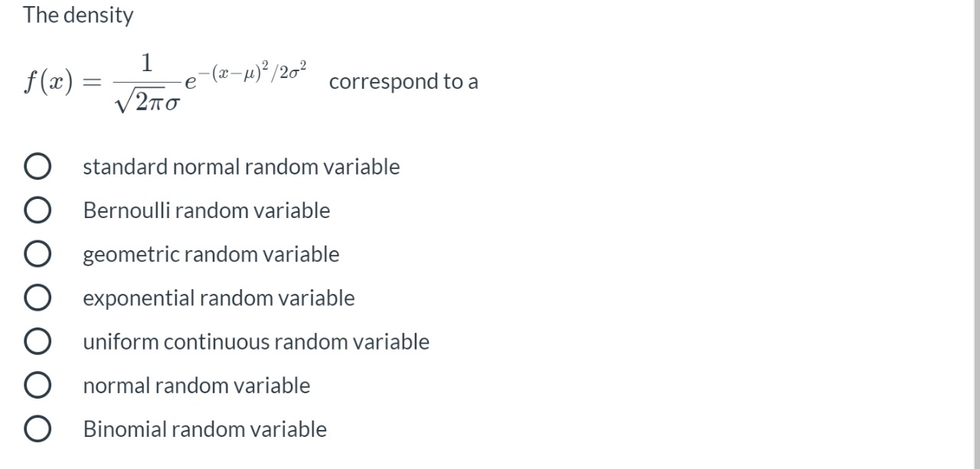
Task: Select the uniform continuous random variable option
Action: [38, 342]
